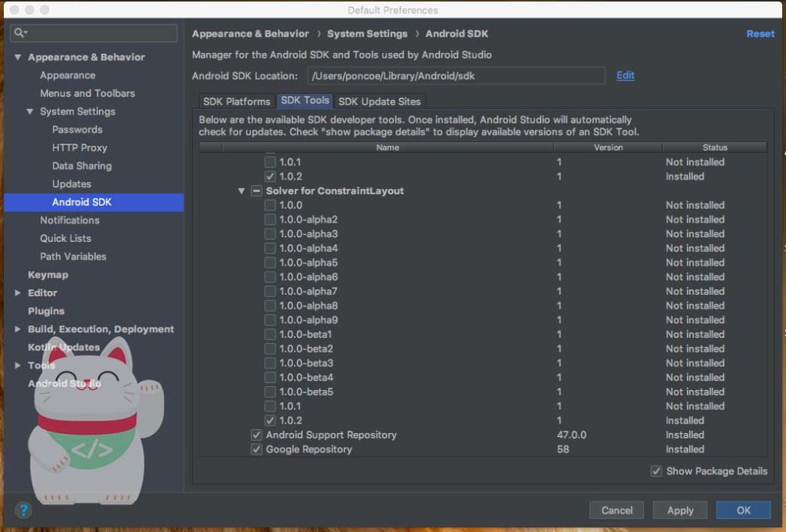Disable Show Package Details checkbox
The image size is (786, 532).
tap(656, 471)
